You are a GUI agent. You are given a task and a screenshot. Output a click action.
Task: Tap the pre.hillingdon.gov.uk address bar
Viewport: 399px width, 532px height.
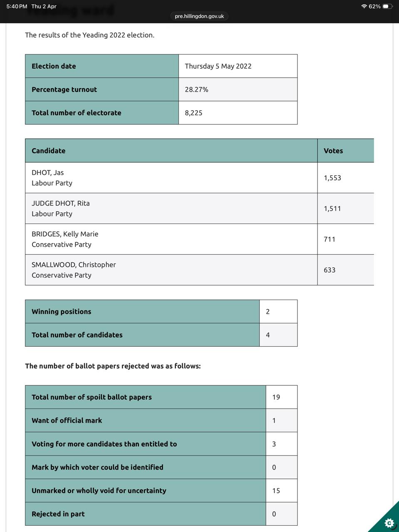199,16
